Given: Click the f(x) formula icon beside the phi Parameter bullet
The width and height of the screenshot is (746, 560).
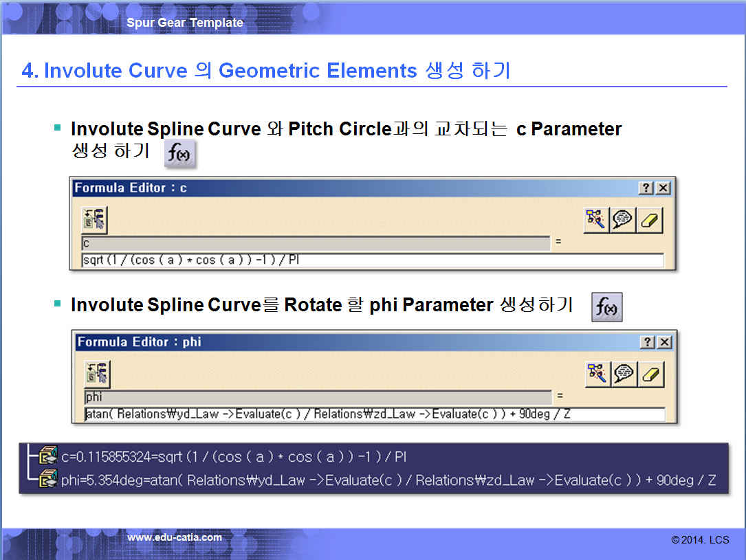Looking at the screenshot, I should click(x=606, y=308).
